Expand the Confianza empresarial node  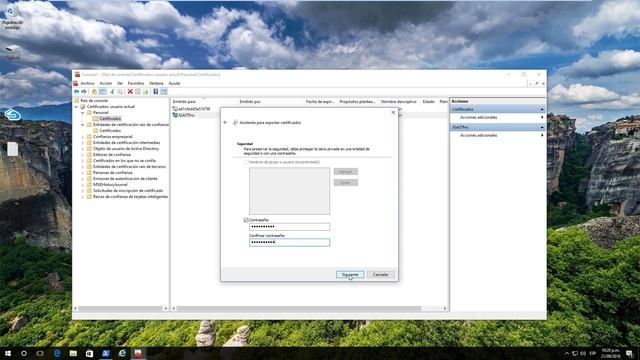click(82, 137)
